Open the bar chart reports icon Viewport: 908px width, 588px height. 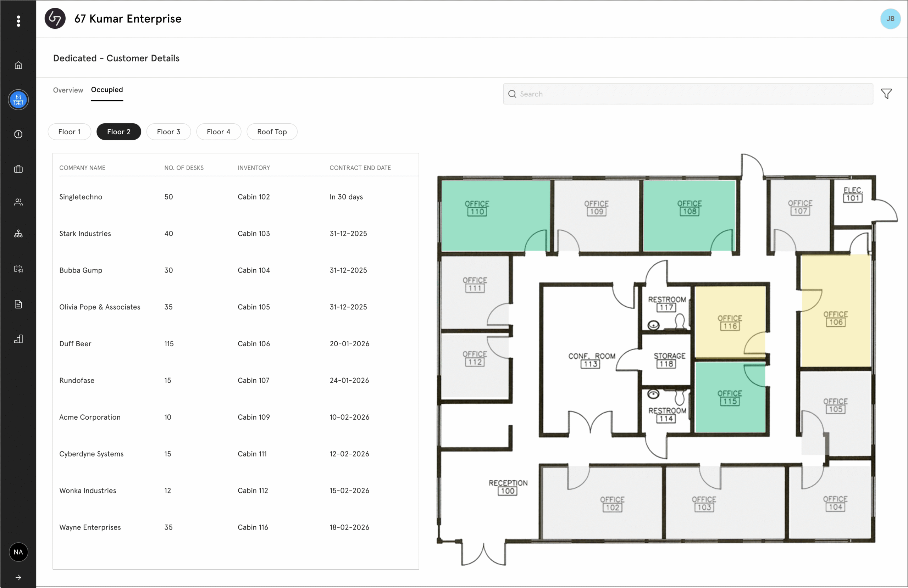pyautogui.click(x=18, y=339)
